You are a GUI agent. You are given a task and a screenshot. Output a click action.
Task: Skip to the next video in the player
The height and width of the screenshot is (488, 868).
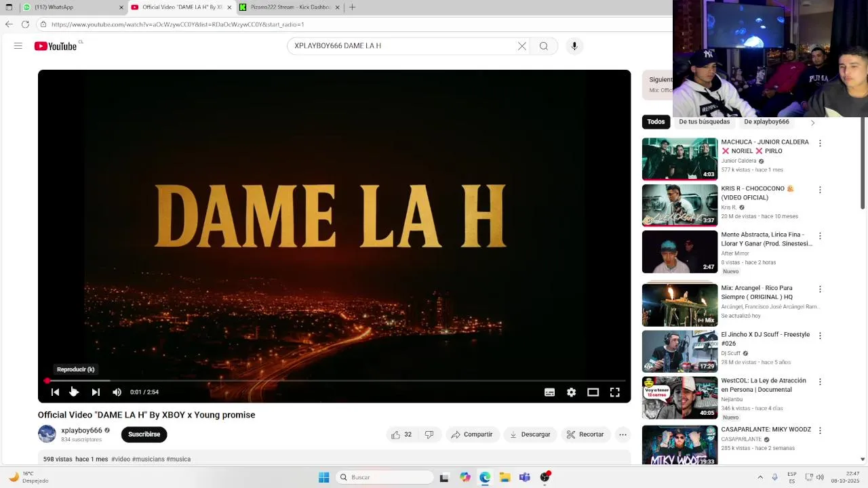pos(96,392)
